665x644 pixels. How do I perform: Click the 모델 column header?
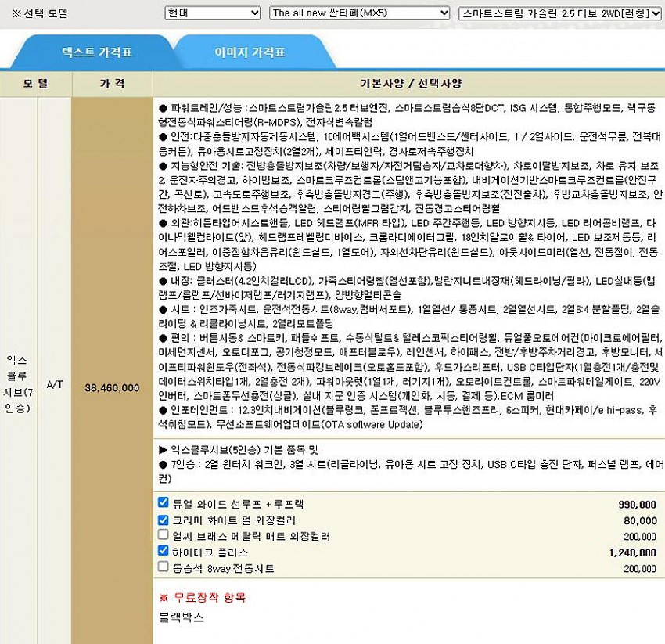[x=35, y=84]
